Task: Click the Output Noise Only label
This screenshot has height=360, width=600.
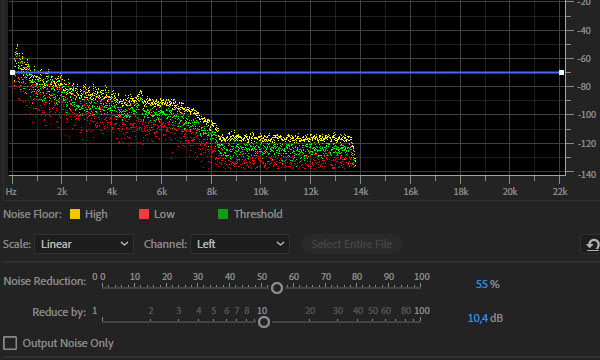Action: (x=68, y=343)
